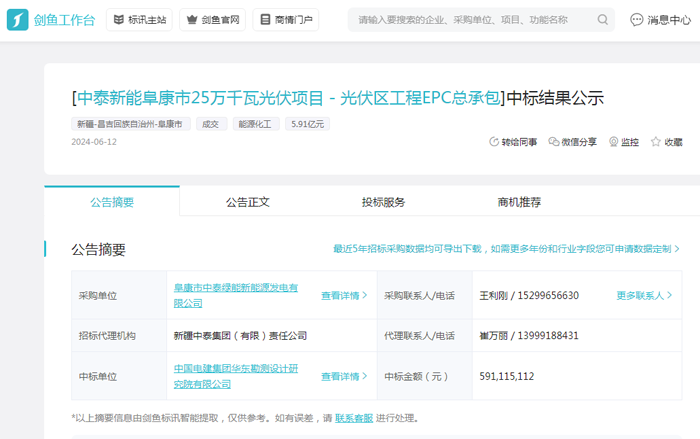This screenshot has width=700, height=439.
Task: Click the 收藏 star favorite
Action: click(667, 142)
